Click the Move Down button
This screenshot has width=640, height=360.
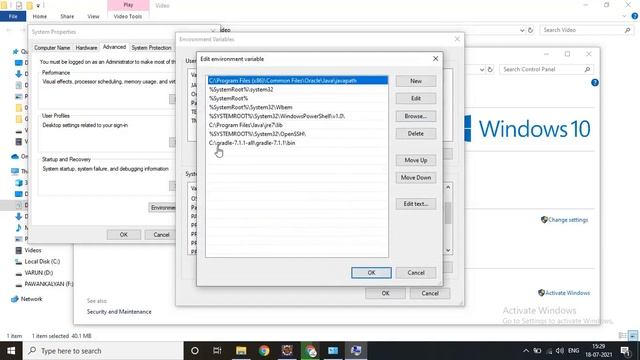click(416, 178)
